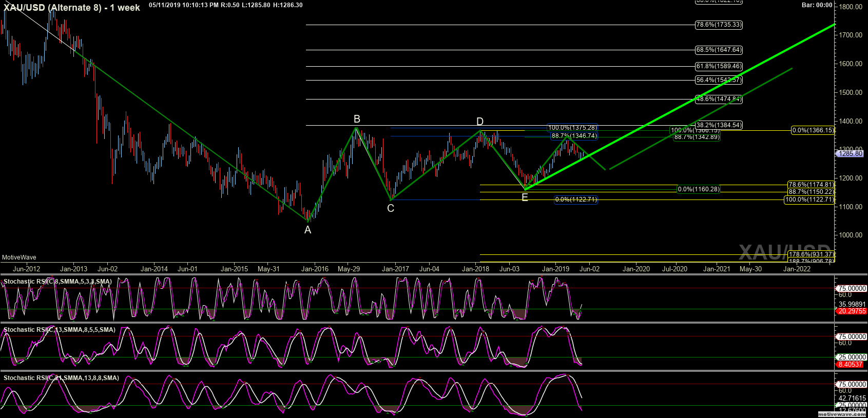Select wave label D on the chart

[x=480, y=122]
